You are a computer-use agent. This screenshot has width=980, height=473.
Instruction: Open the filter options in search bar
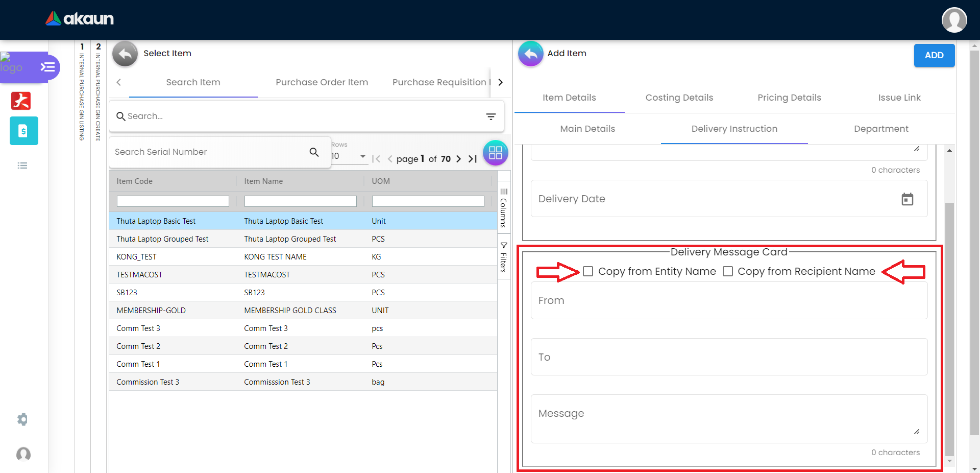491,116
